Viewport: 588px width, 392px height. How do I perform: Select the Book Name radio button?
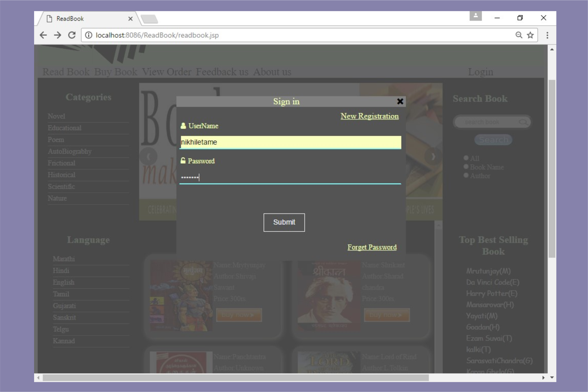click(x=466, y=166)
